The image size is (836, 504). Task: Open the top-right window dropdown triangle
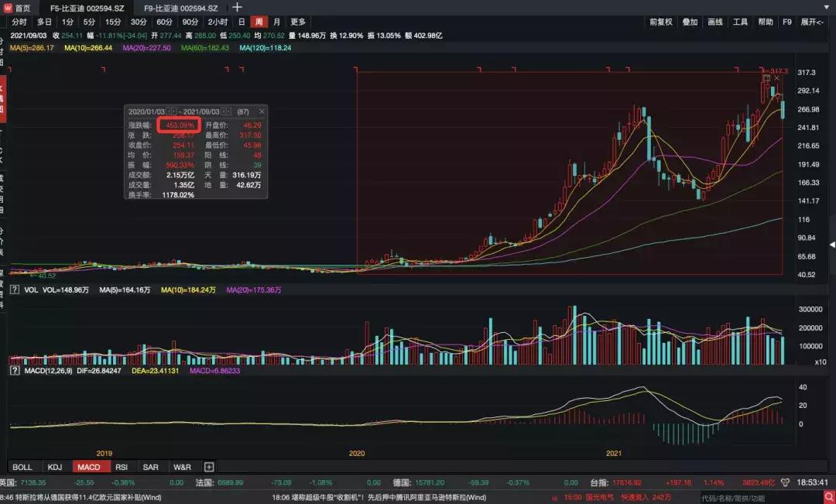click(x=828, y=6)
